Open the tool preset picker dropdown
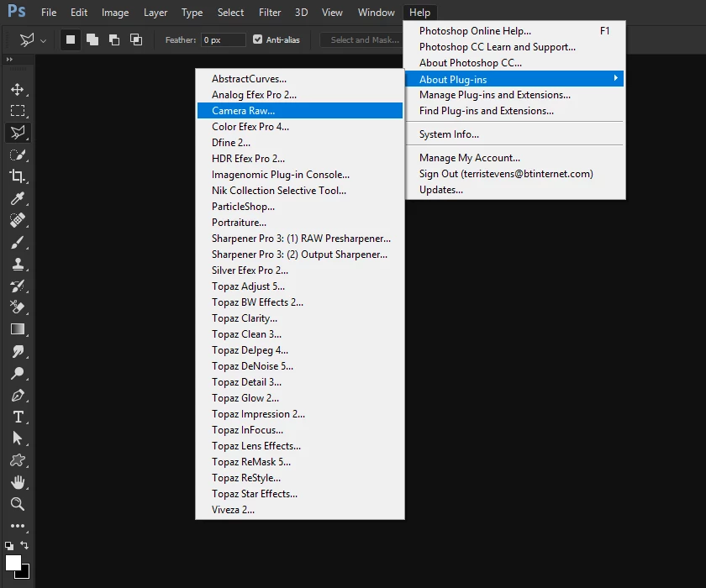 click(43, 40)
